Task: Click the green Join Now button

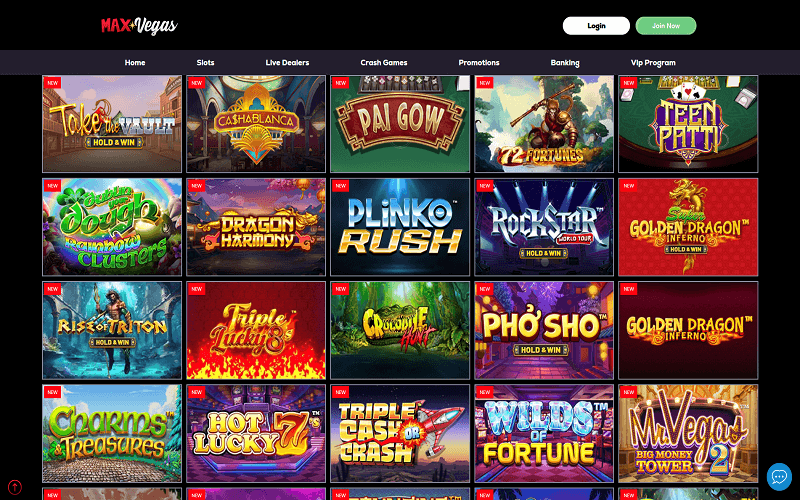Action: (666, 26)
